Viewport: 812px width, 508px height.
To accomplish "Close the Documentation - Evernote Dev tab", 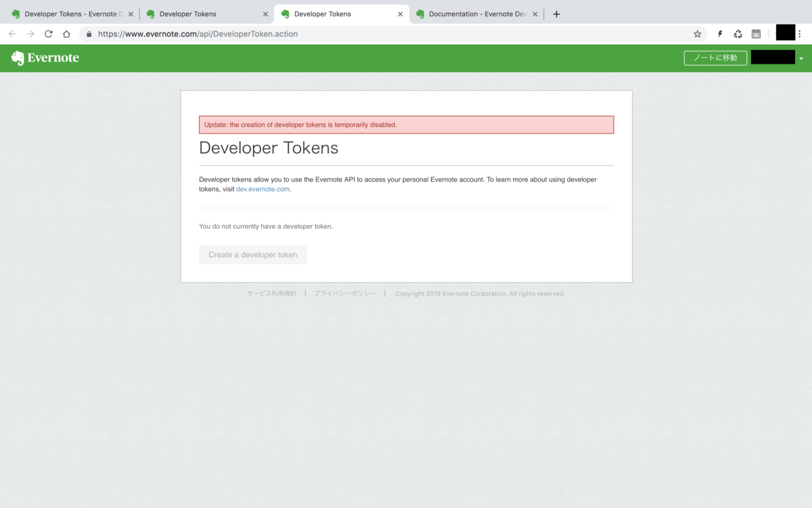I will 535,14.
